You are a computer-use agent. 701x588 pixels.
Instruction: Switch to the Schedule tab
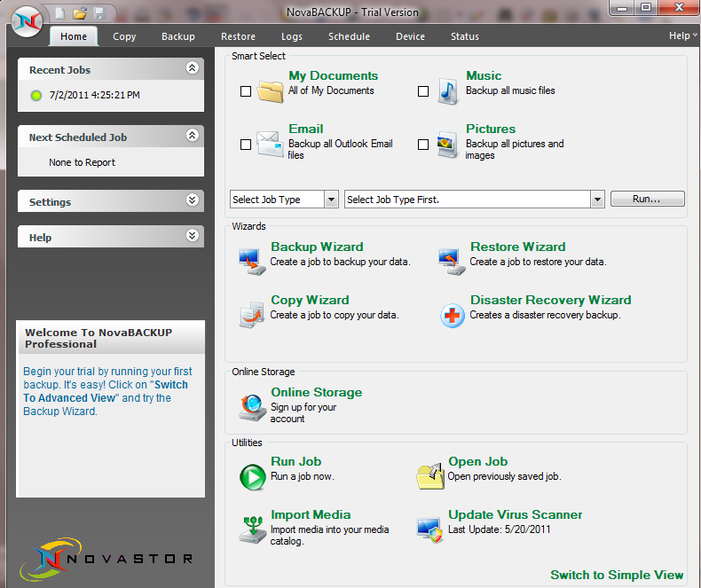(x=349, y=36)
